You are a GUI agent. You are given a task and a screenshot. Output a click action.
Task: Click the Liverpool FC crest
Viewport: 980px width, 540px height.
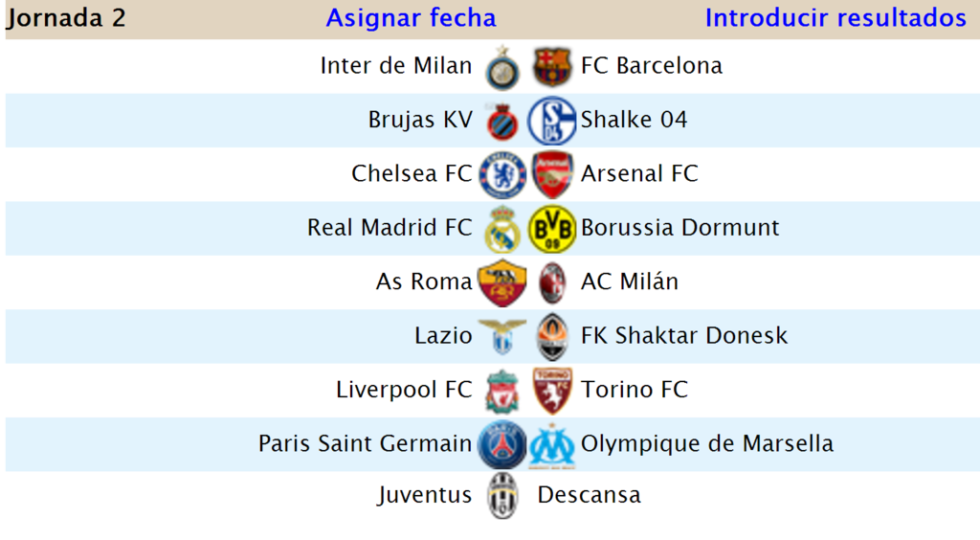point(502,392)
